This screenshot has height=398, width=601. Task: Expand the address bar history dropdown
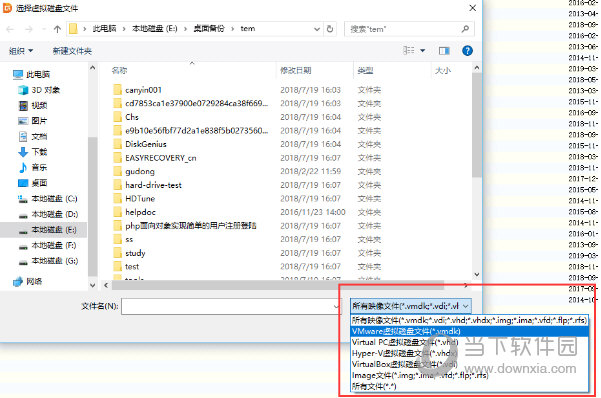tap(317, 29)
